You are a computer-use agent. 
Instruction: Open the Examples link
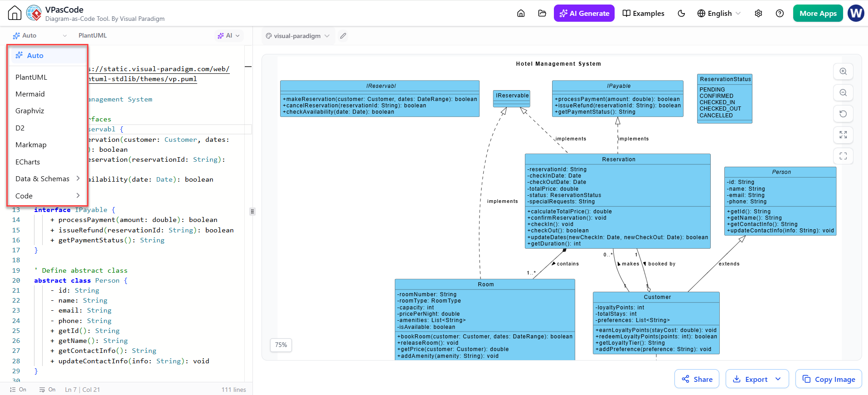point(644,13)
